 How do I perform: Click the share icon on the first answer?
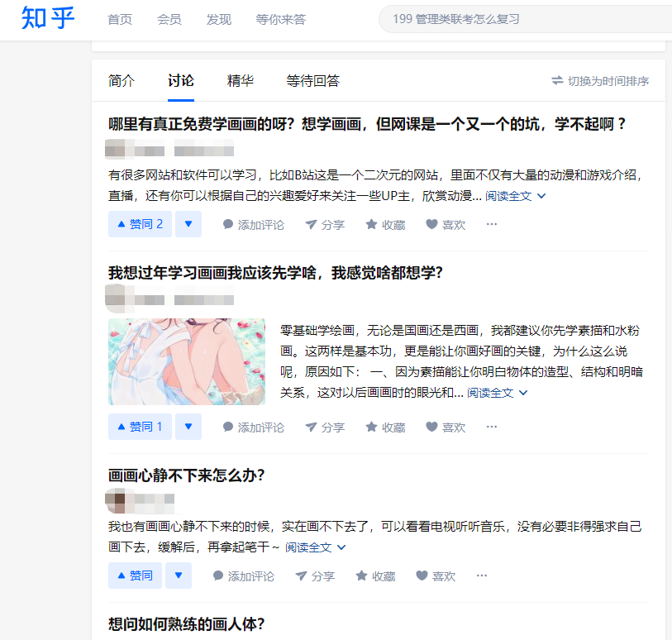click(x=312, y=225)
